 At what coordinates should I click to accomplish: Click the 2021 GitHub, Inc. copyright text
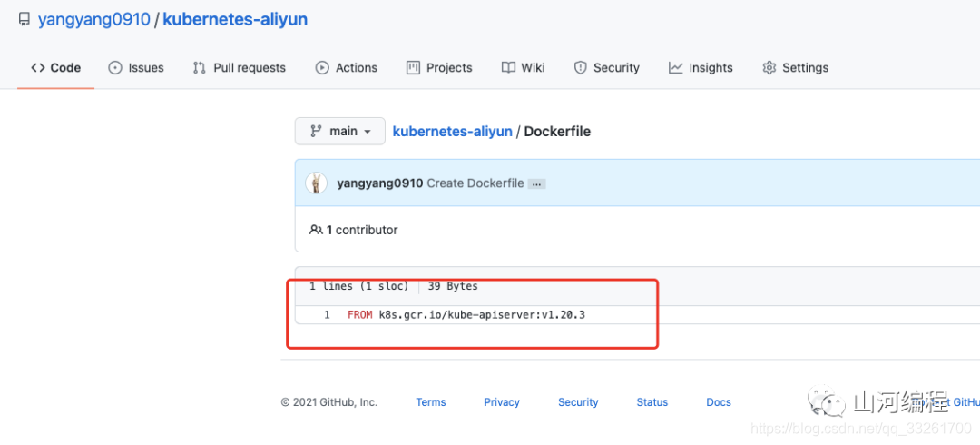click(x=329, y=402)
